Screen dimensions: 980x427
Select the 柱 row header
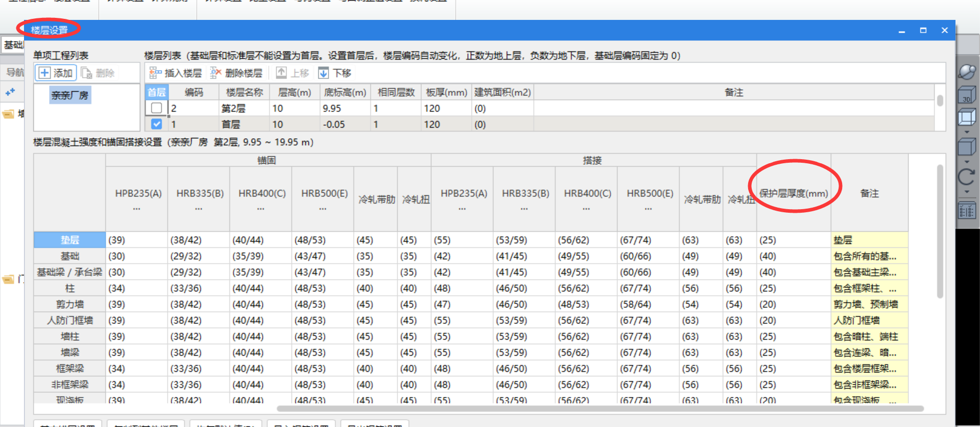pos(70,288)
